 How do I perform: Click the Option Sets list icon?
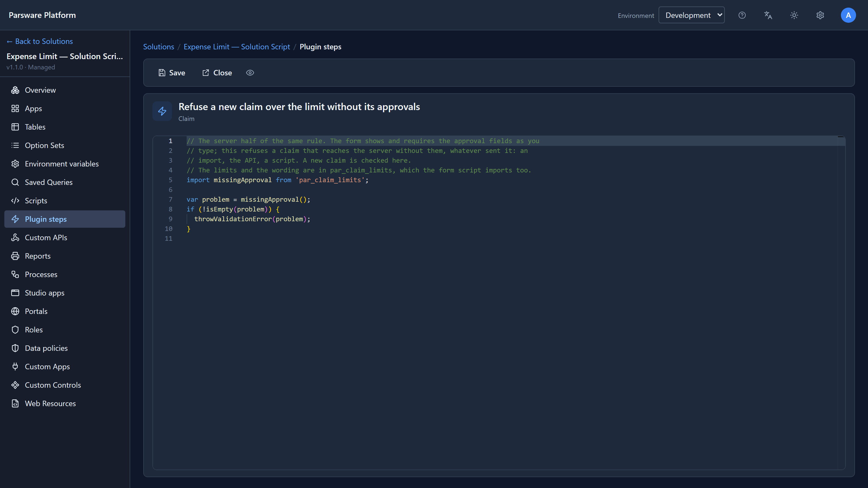[x=15, y=145]
